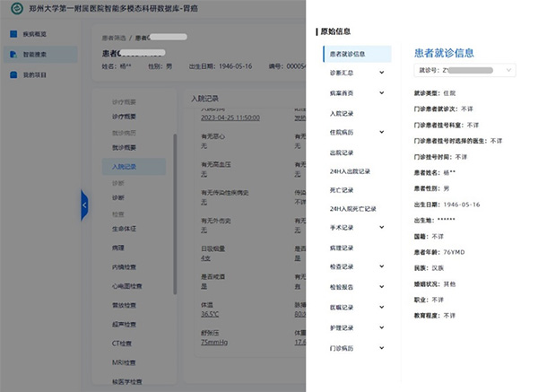Click the 智能搜索 sidebar icon
This screenshot has height=392, width=538.
[x=13, y=55]
